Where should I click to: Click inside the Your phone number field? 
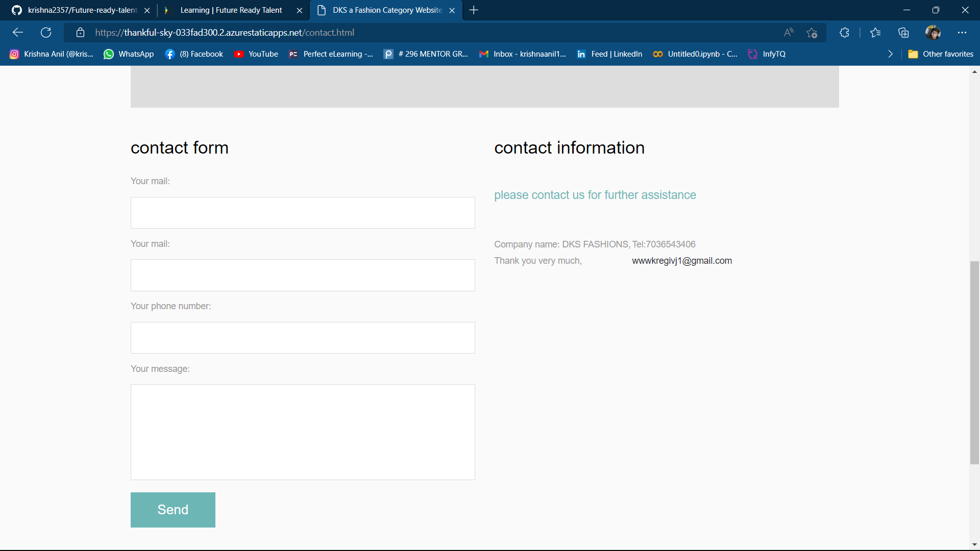pos(302,337)
